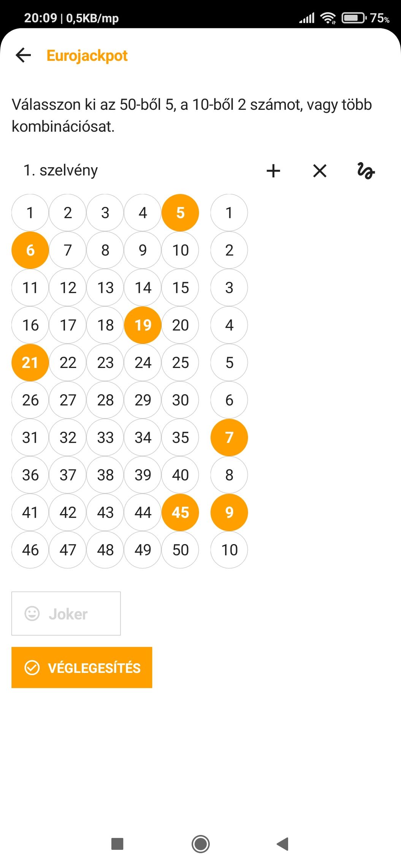This screenshot has width=401, height=868.
Task: Clear the ticket with X icon
Action: (320, 171)
